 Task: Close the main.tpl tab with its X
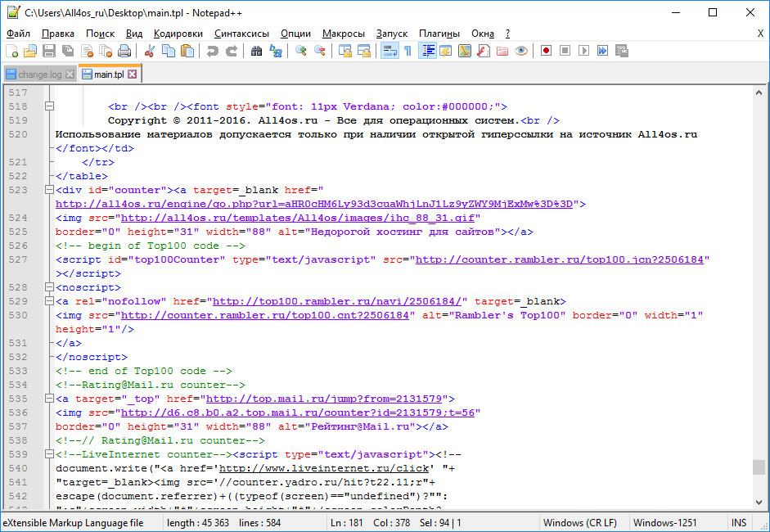132,74
